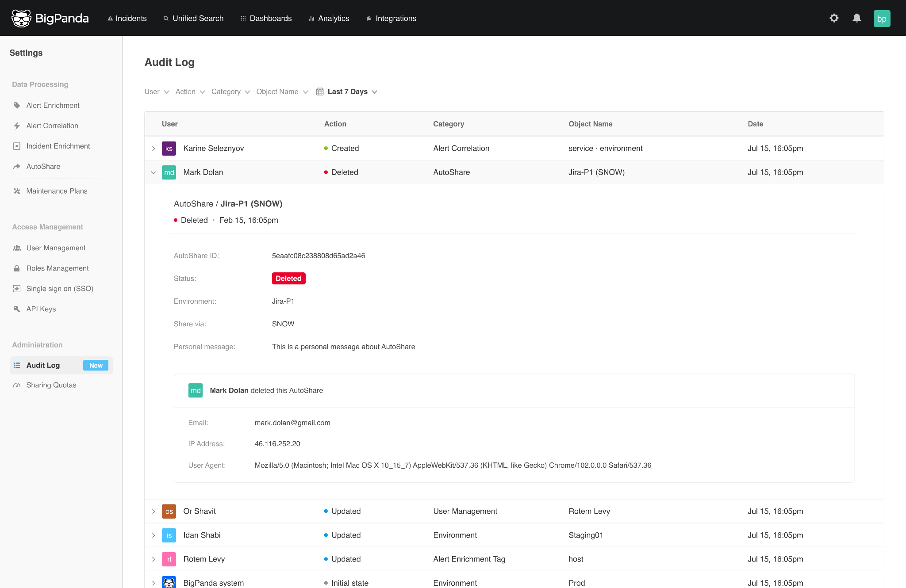Screen dimensions: 906x588
Task: Go to Incidents in top navigation
Action: (x=127, y=18)
